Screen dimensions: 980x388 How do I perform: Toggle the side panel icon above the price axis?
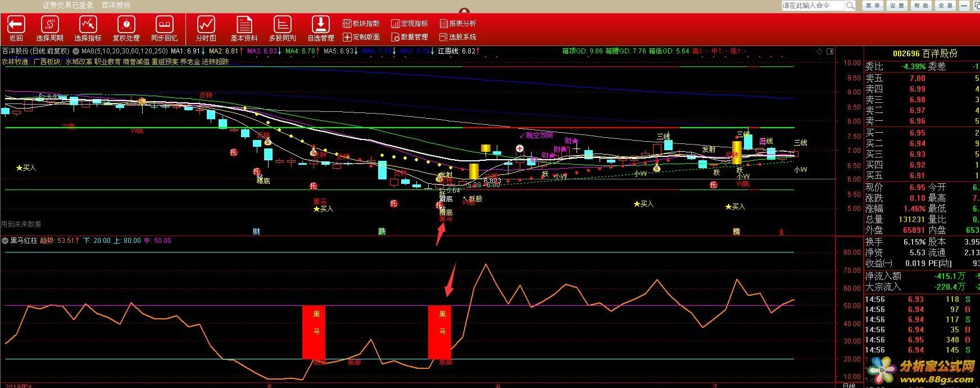pos(831,51)
